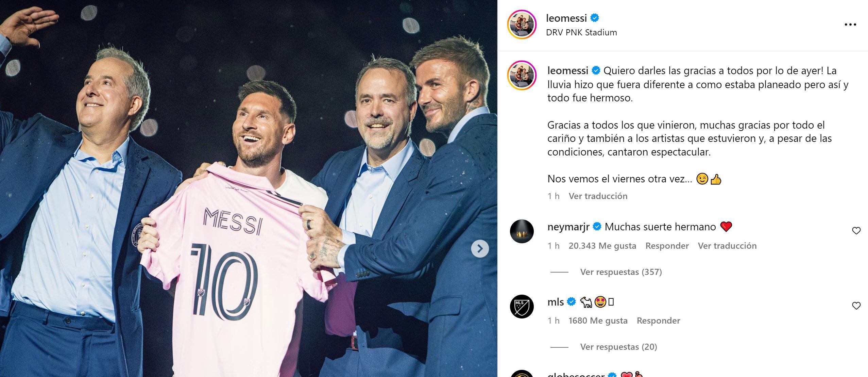Expand the 20 replies under mls
Viewport: 868px width, 377px height.
click(x=618, y=347)
